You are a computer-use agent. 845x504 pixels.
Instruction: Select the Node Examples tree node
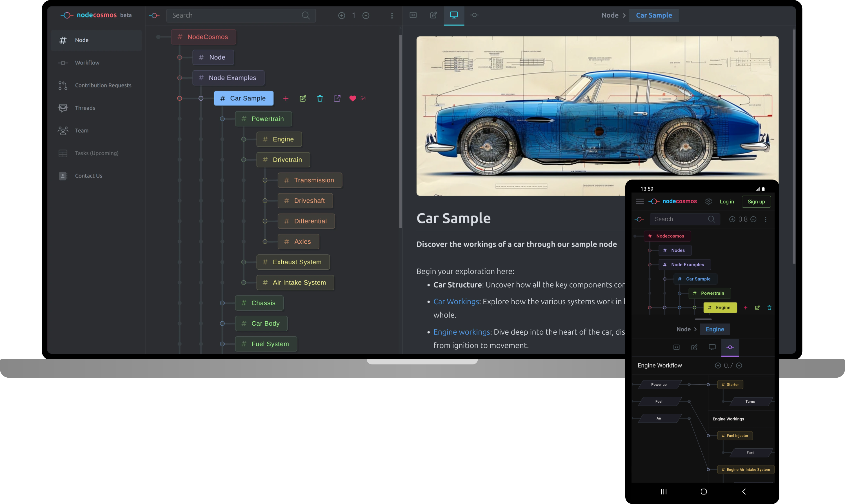228,78
